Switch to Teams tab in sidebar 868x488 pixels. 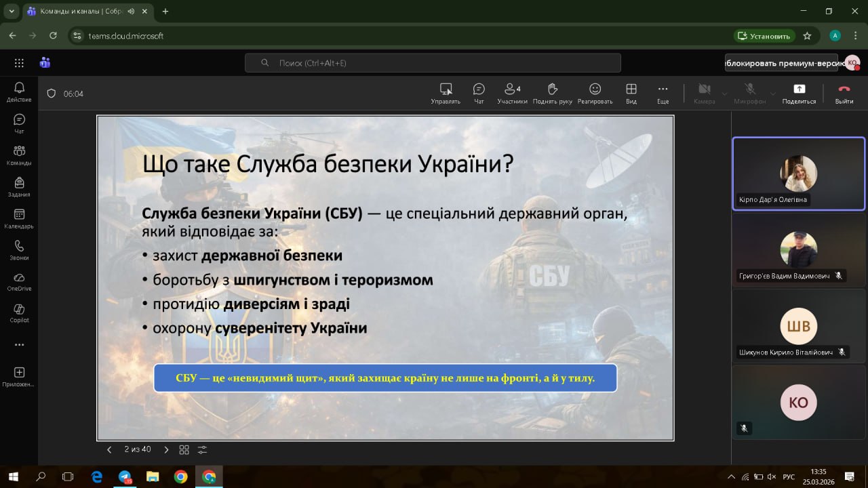(19, 155)
